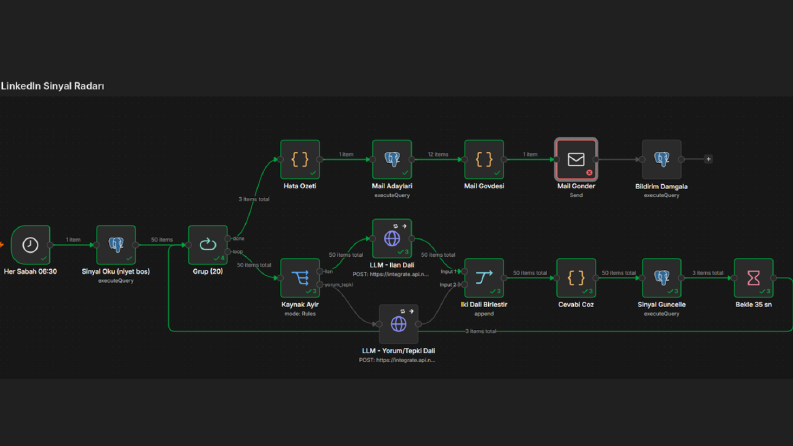
Task: Select the Her Sabah 06:30 schedule trigger node
Action: click(30, 245)
